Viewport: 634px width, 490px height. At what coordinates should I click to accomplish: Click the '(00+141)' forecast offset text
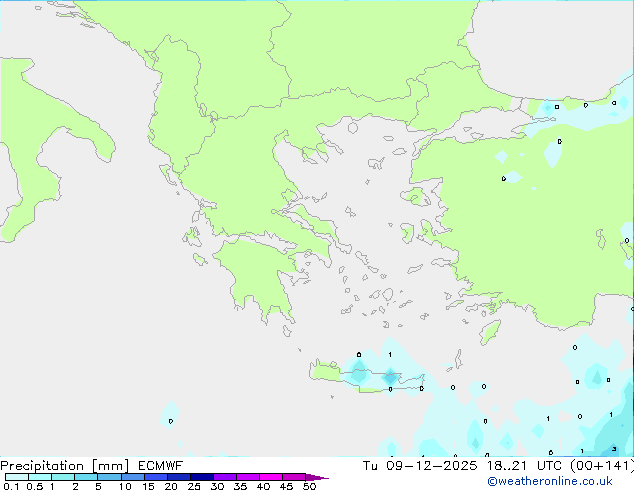click(602, 466)
